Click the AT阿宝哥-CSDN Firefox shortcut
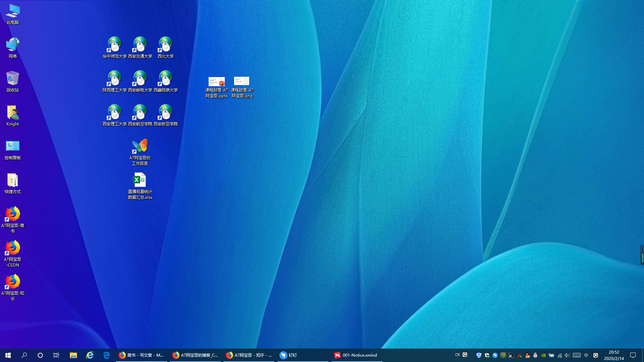 pos(12,253)
